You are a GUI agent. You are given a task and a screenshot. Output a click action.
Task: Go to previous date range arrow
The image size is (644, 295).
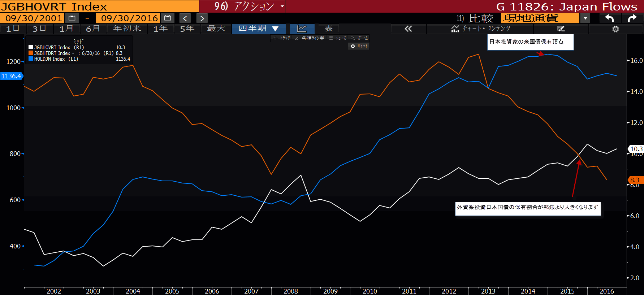tap(185, 18)
